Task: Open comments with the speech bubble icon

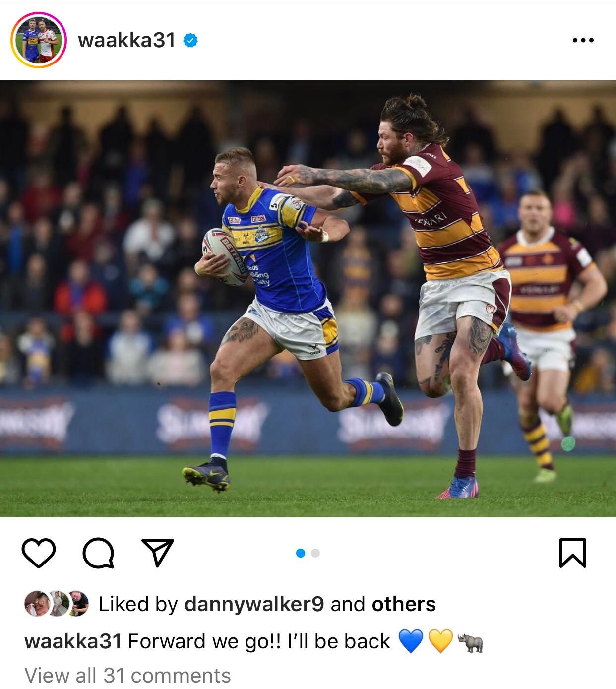Action: [x=99, y=553]
